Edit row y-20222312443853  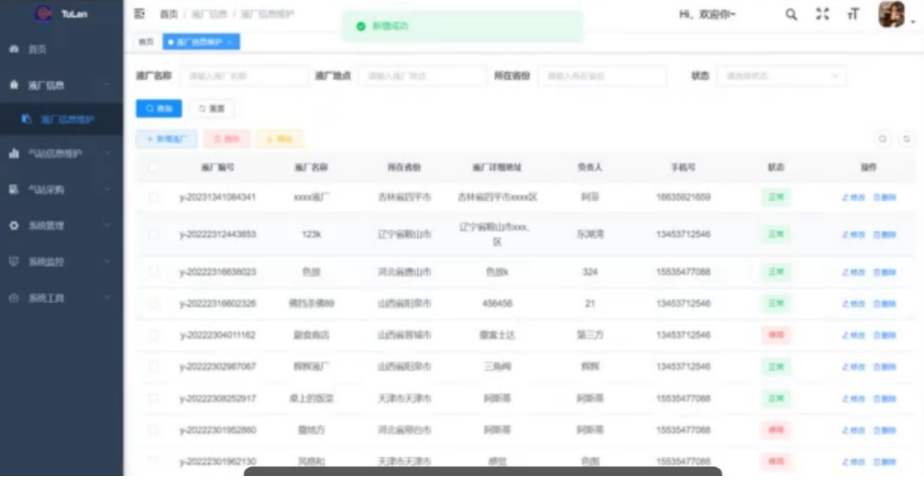(x=853, y=234)
